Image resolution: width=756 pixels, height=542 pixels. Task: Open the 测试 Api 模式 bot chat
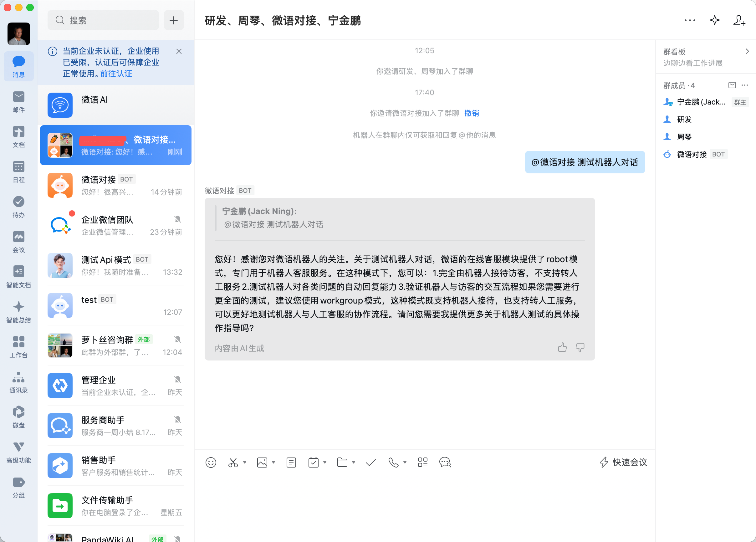point(116,265)
